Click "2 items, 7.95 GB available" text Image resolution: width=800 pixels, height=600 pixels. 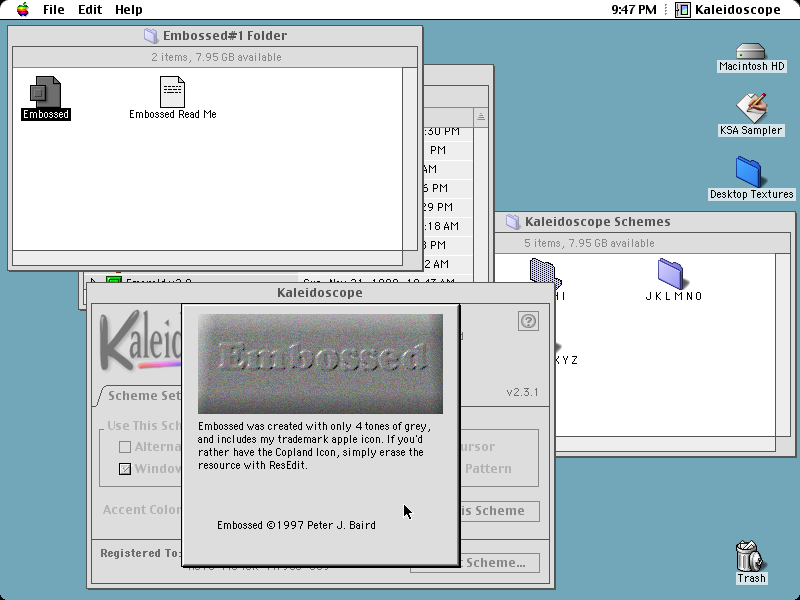click(x=216, y=57)
